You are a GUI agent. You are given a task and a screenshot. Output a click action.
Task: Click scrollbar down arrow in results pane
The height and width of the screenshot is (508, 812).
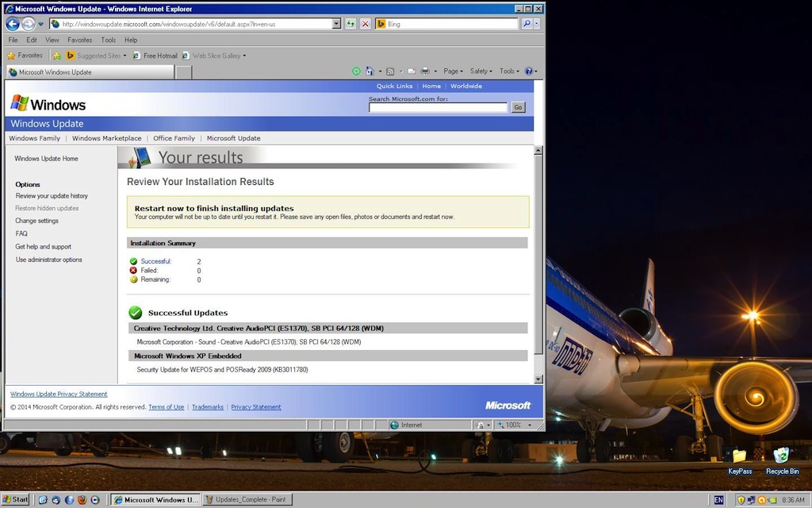point(538,379)
